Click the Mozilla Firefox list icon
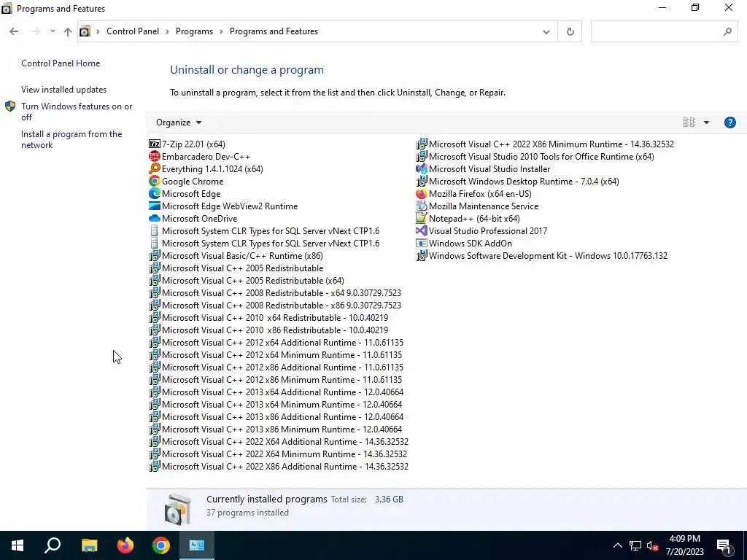Screen dimensions: 747x560 click(x=421, y=193)
